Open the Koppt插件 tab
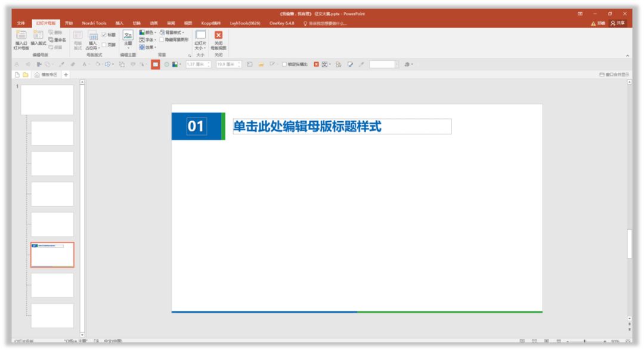 click(210, 23)
